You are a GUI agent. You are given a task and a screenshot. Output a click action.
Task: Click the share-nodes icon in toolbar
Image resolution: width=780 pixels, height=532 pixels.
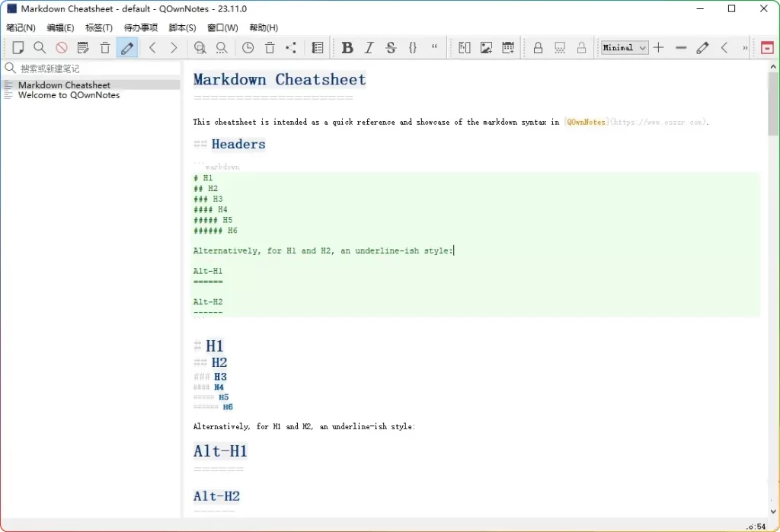[x=291, y=48]
